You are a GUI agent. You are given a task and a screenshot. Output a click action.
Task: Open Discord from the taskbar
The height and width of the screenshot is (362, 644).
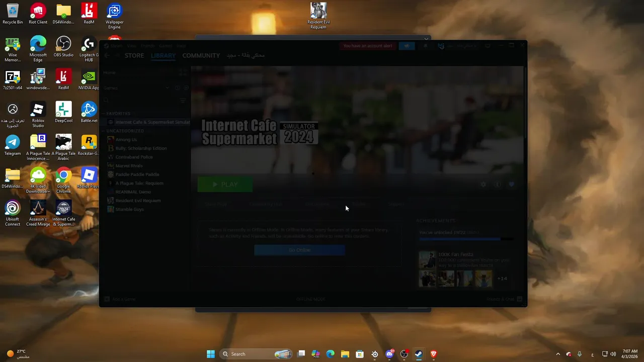click(389, 354)
